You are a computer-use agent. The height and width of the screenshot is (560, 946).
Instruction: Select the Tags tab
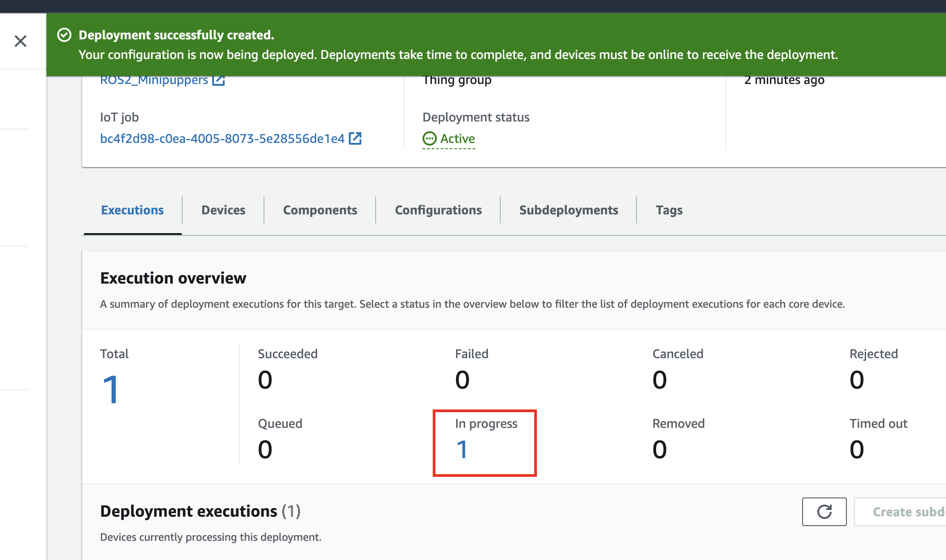pyautogui.click(x=669, y=210)
